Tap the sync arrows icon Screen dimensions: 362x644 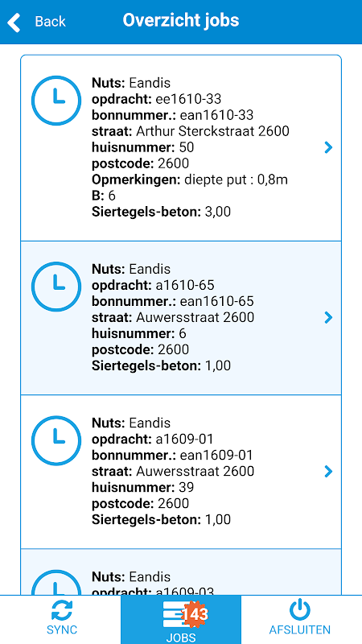[x=62, y=610]
